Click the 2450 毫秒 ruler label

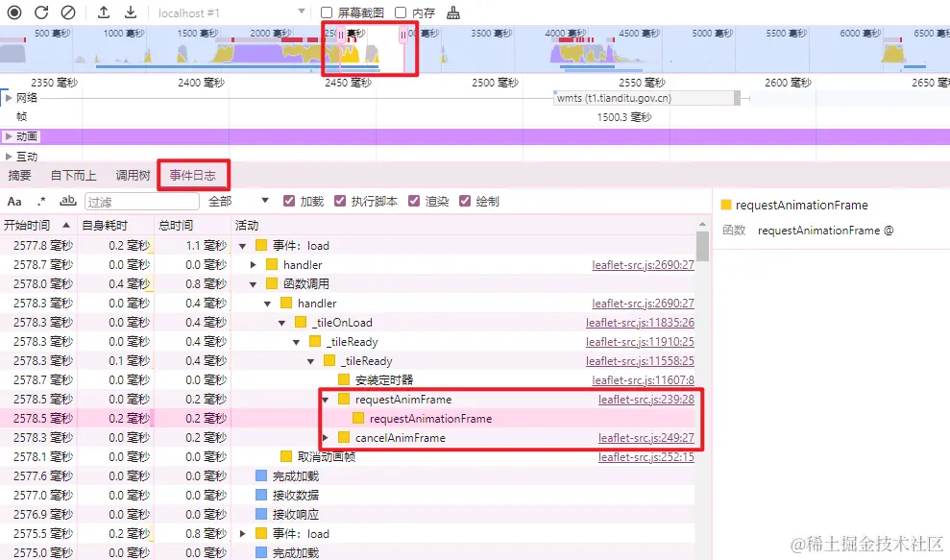point(348,83)
